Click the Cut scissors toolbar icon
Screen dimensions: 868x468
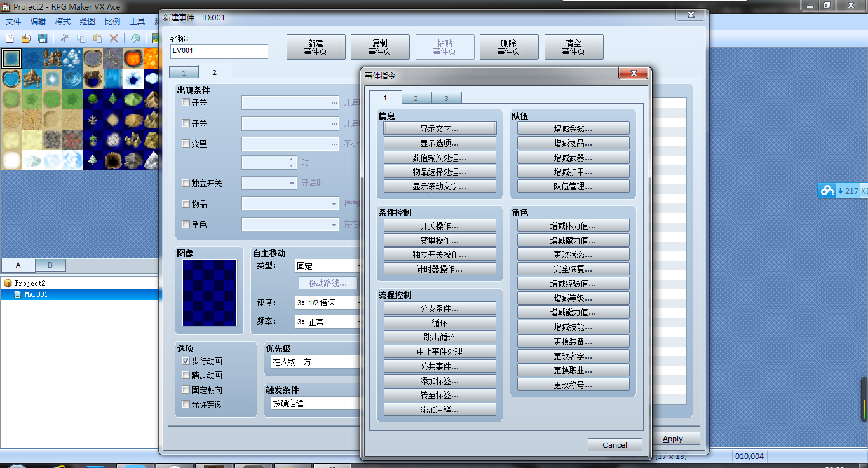point(65,38)
